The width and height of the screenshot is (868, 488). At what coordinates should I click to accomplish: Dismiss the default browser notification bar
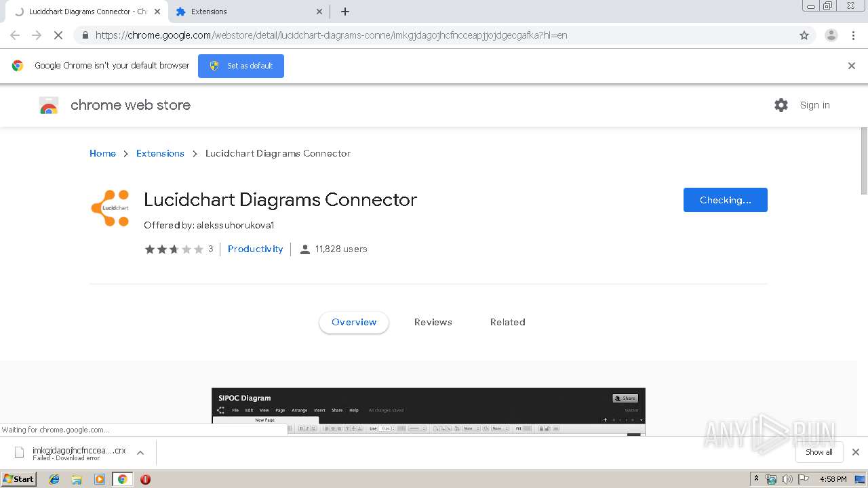pyautogui.click(x=852, y=66)
